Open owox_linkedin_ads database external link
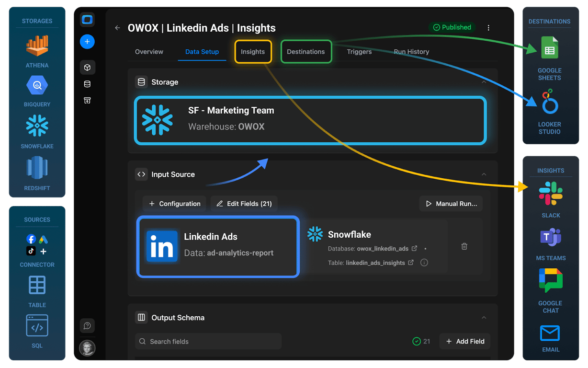The height and width of the screenshot is (368, 588). 414,248
